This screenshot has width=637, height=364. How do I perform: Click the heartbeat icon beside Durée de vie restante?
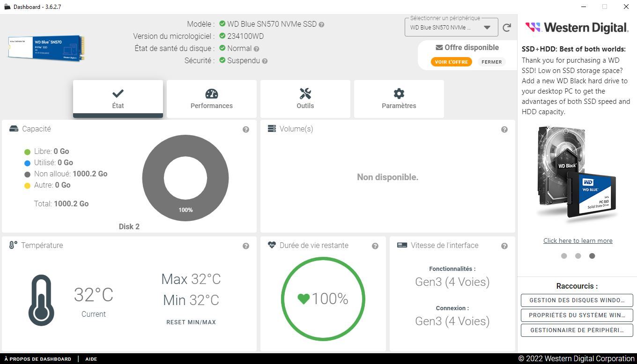coord(272,245)
